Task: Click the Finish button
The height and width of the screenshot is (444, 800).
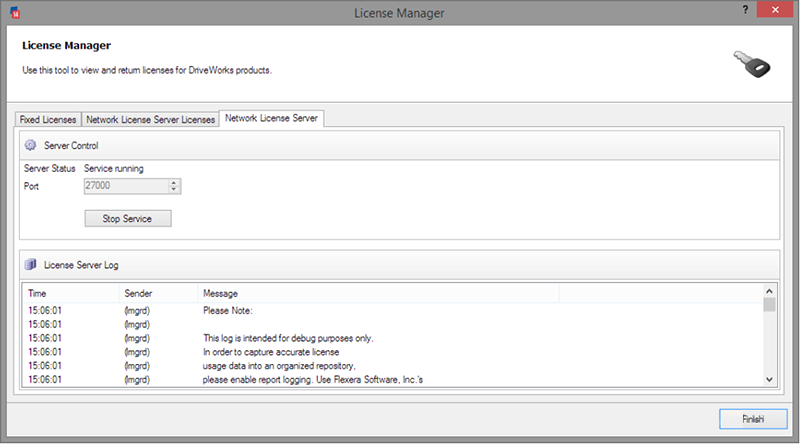Action: pos(753,416)
